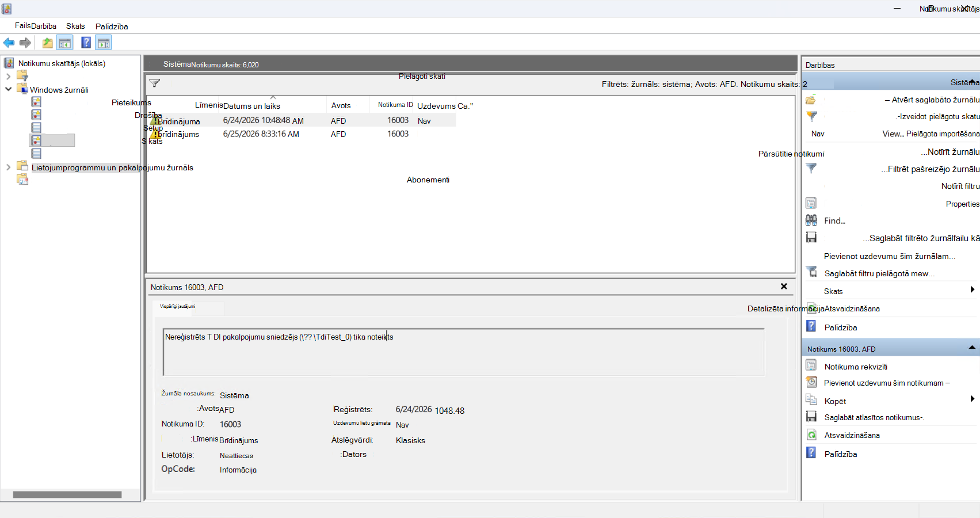Click the Notikumu skatītājs (lokāls) root icon
The width and height of the screenshot is (980, 518).
coord(9,63)
